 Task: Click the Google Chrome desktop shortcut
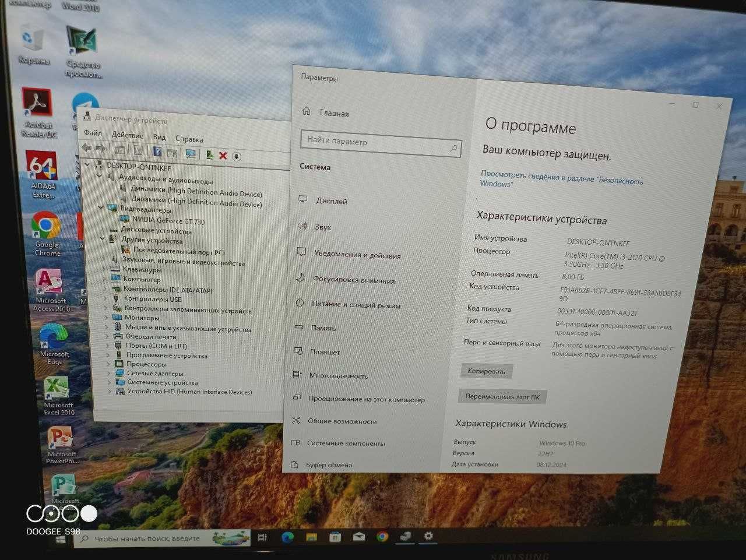(x=47, y=234)
